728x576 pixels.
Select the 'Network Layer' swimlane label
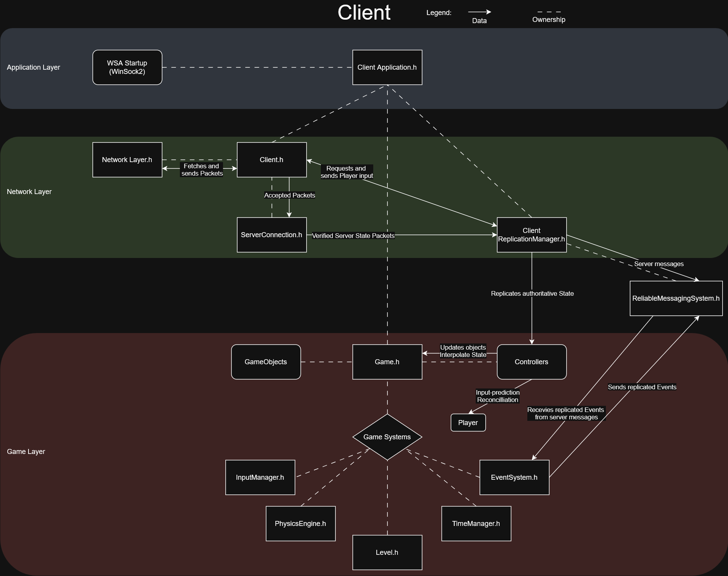click(29, 192)
